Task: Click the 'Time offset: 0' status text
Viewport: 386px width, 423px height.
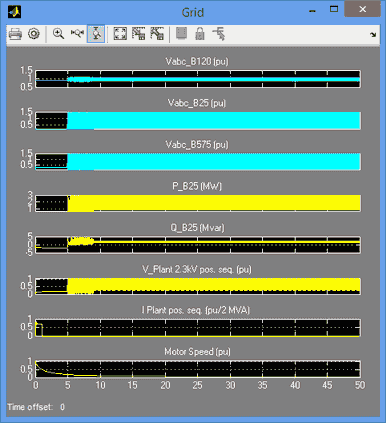Action: (36, 407)
